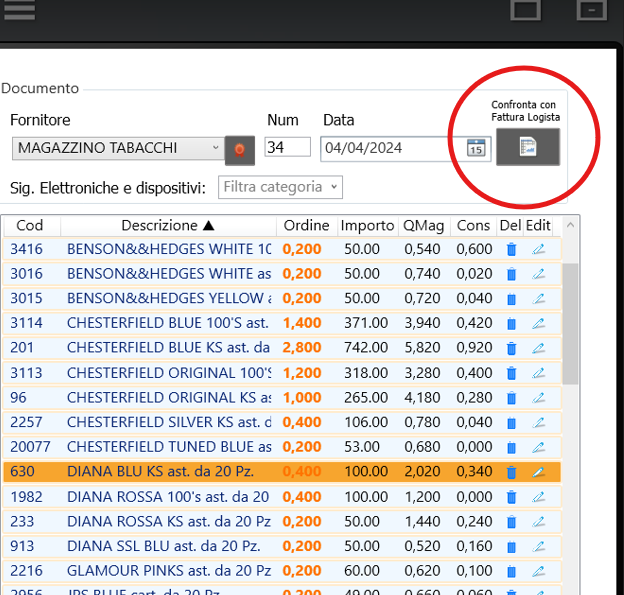The height and width of the screenshot is (595, 624).
Task: Expand the Filtra categoria dropdown
Action: tap(280, 187)
